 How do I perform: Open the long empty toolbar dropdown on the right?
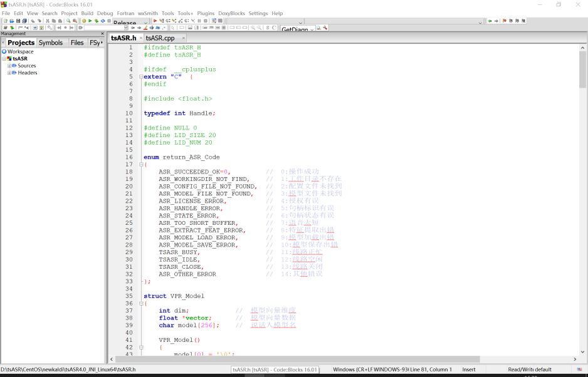pyautogui.click(x=480, y=23)
